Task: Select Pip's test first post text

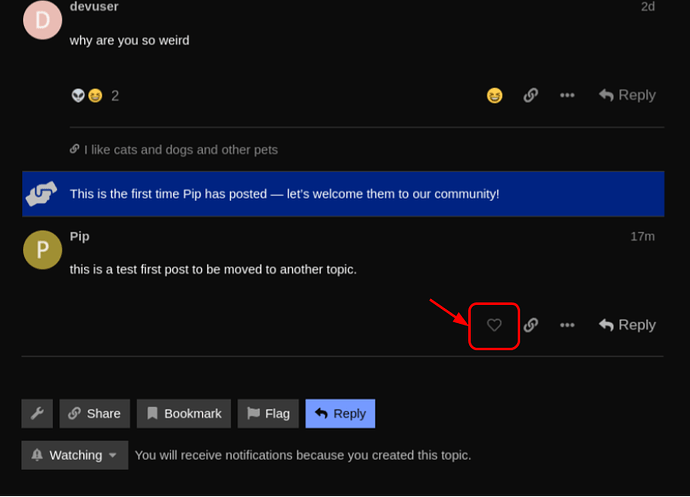Action: [213, 269]
